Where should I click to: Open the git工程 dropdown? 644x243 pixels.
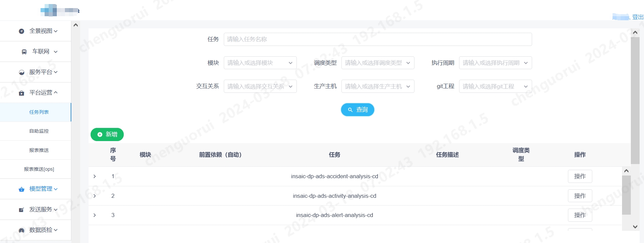click(x=495, y=86)
